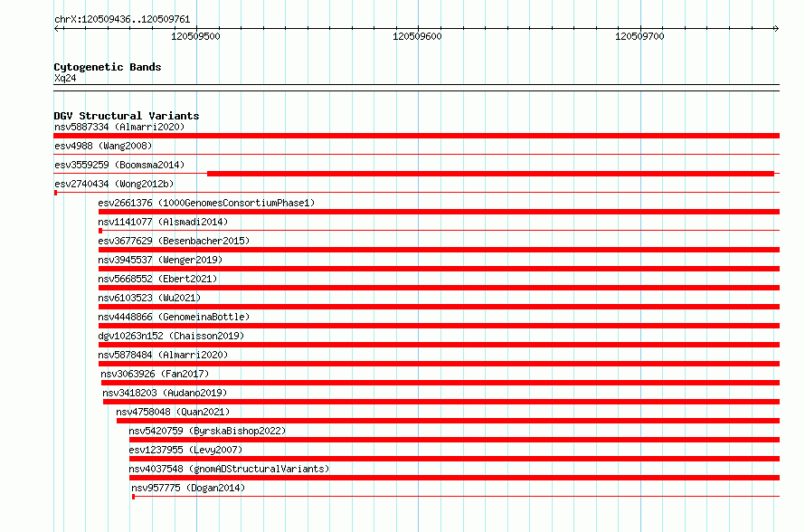
Task: Click nsv6103523 (Wu2021) variant label
Action: click(149, 298)
